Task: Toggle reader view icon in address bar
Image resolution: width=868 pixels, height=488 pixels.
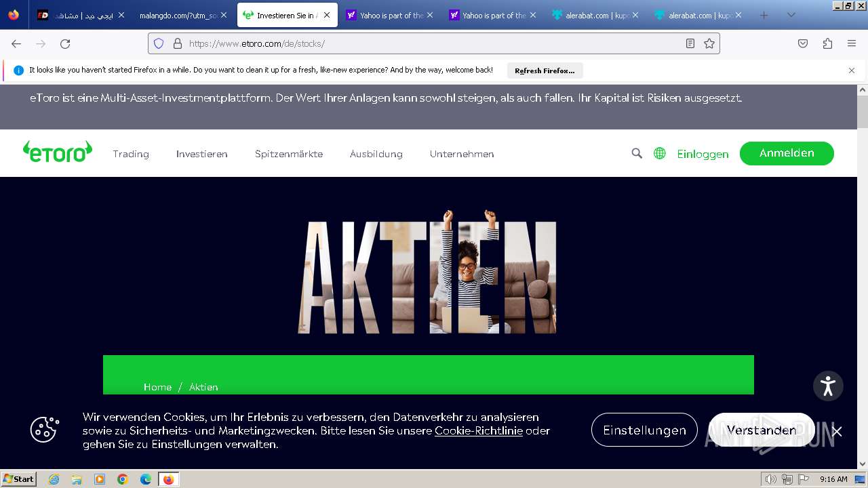Action: click(x=690, y=43)
